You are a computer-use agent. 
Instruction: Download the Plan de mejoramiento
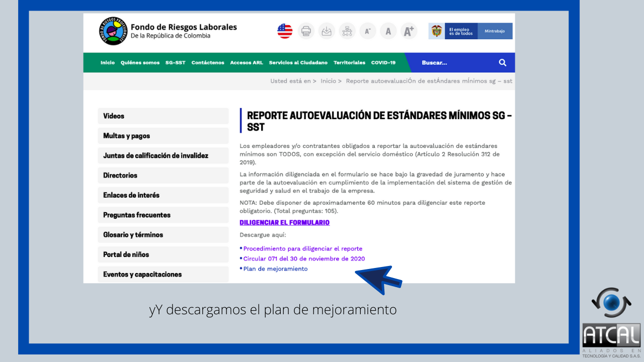pyautogui.click(x=275, y=269)
